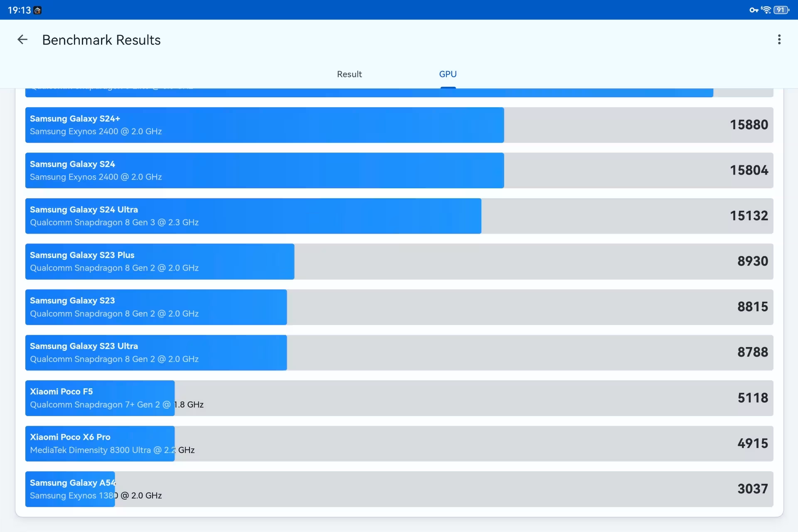
Task: Click the Snapdragon 8 Gen 3 label
Action: [x=114, y=222]
